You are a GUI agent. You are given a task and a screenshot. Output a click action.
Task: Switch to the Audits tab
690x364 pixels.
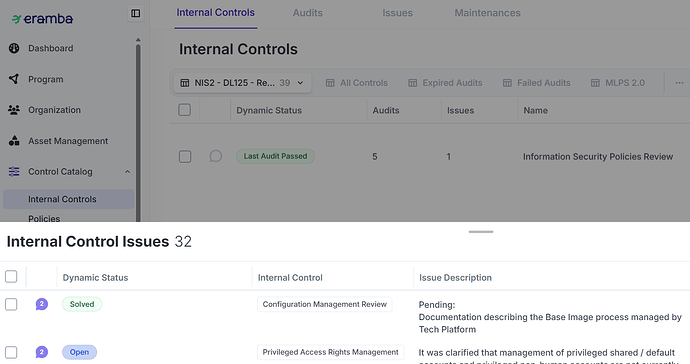(308, 13)
